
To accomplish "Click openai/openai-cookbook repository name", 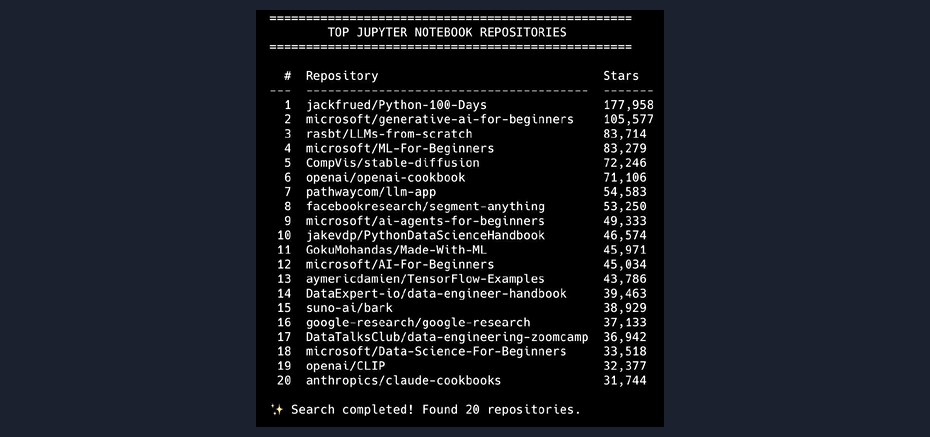I will click(386, 177).
